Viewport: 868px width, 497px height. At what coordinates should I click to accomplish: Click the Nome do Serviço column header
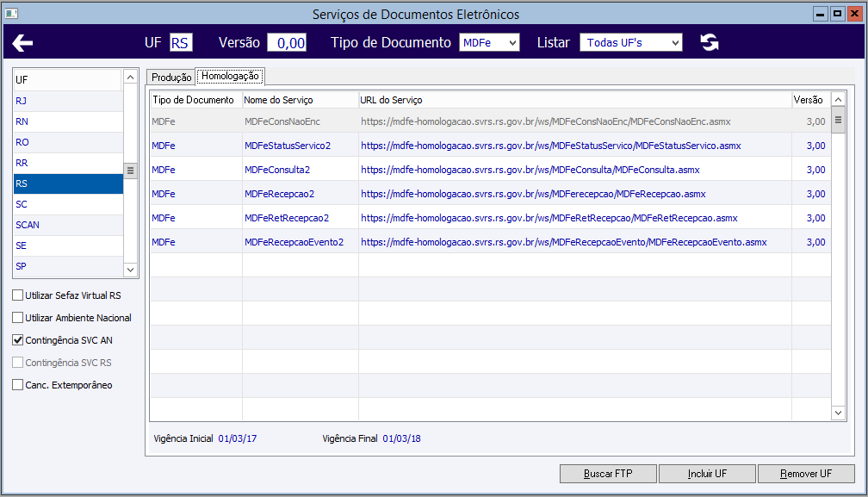pos(300,100)
